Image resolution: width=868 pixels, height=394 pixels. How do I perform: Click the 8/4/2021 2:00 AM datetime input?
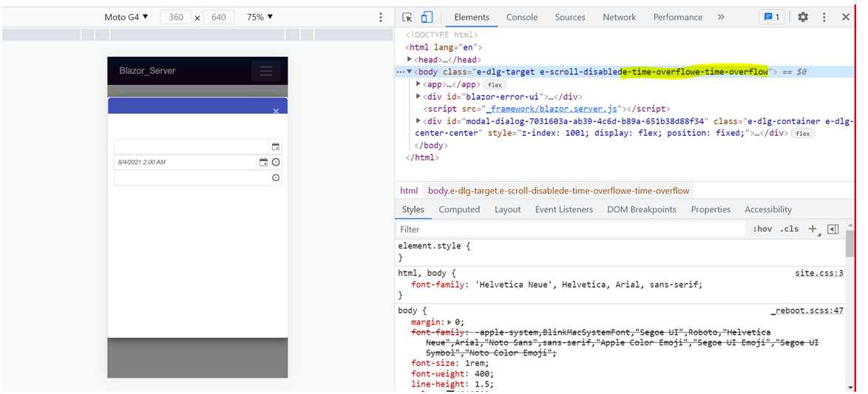pyautogui.click(x=186, y=162)
